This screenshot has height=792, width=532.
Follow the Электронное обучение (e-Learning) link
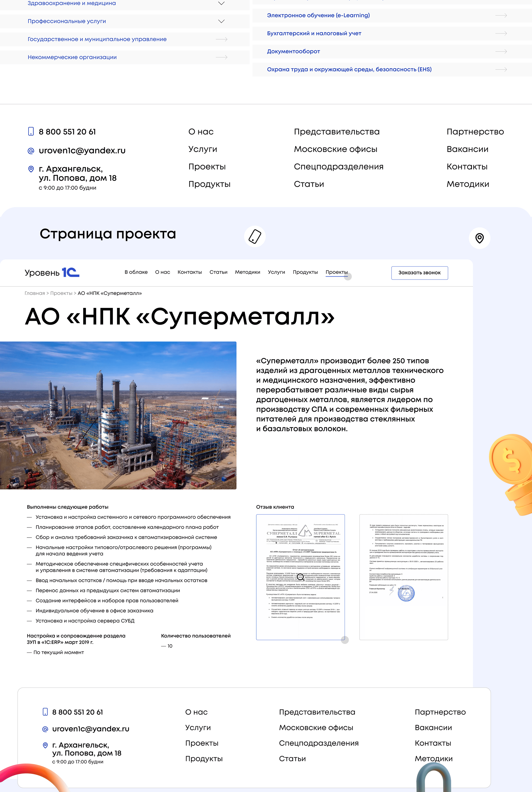(x=318, y=15)
